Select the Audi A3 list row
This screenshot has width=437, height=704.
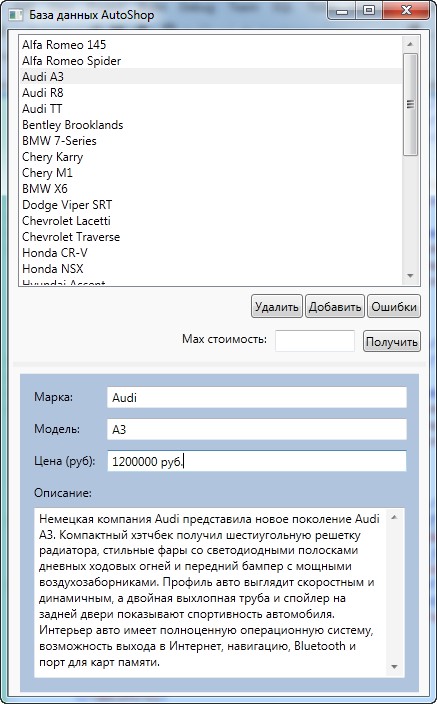click(x=211, y=76)
